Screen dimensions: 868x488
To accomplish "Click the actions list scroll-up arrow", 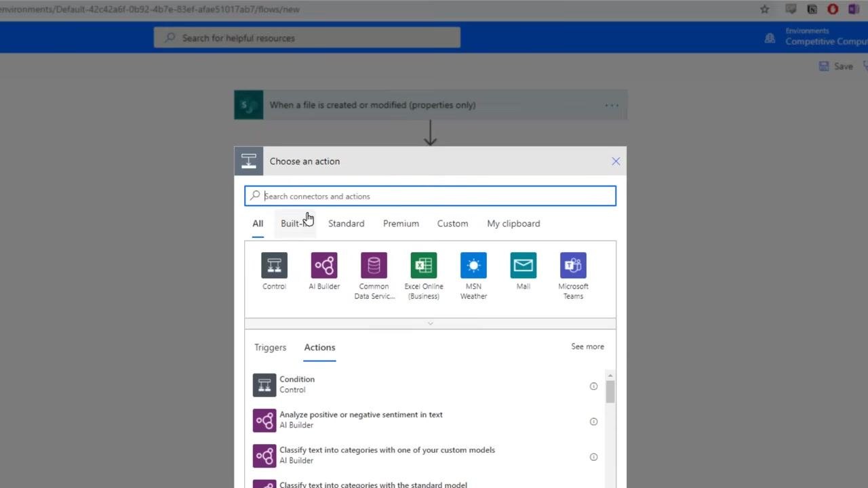I will (610, 375).
